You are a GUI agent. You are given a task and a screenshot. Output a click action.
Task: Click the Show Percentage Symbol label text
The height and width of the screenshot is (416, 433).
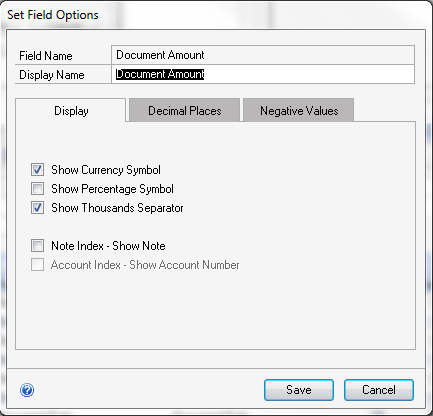(112, 189)
